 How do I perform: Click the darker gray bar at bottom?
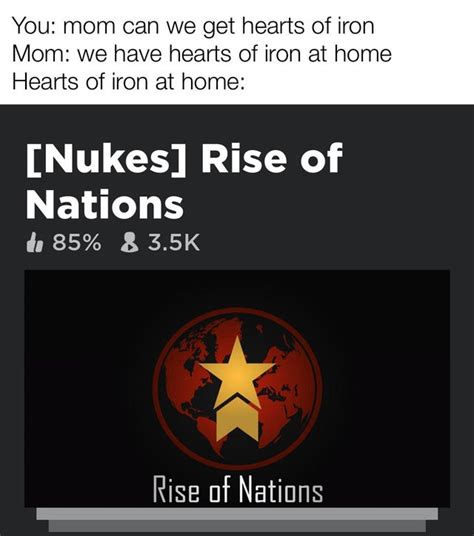click(x=237, y=526)
